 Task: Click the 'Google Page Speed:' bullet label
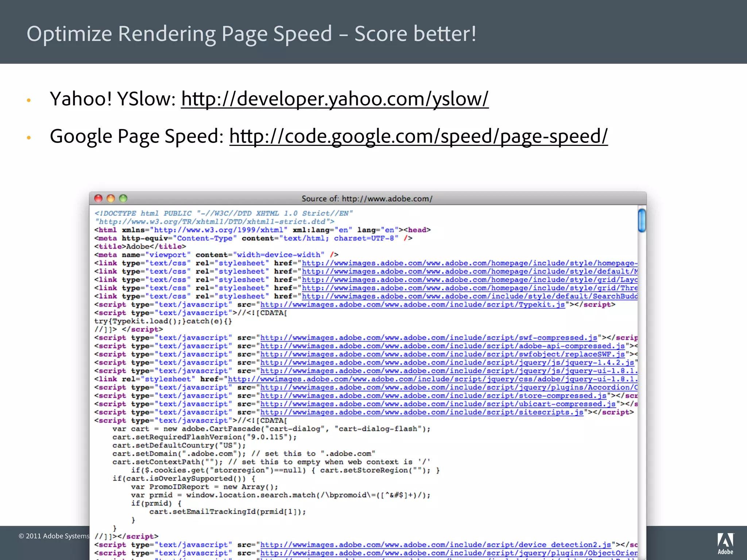point(137,136)
